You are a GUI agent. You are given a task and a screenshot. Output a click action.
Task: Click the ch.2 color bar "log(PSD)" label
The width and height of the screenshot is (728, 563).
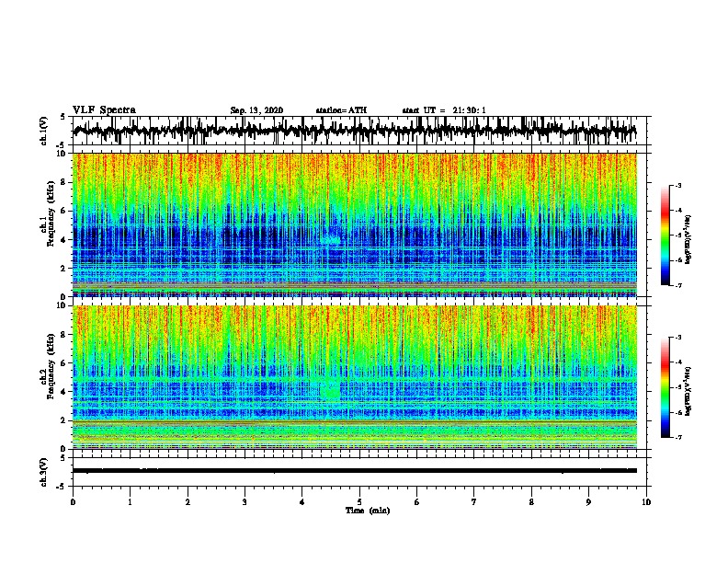coord(688,392)
